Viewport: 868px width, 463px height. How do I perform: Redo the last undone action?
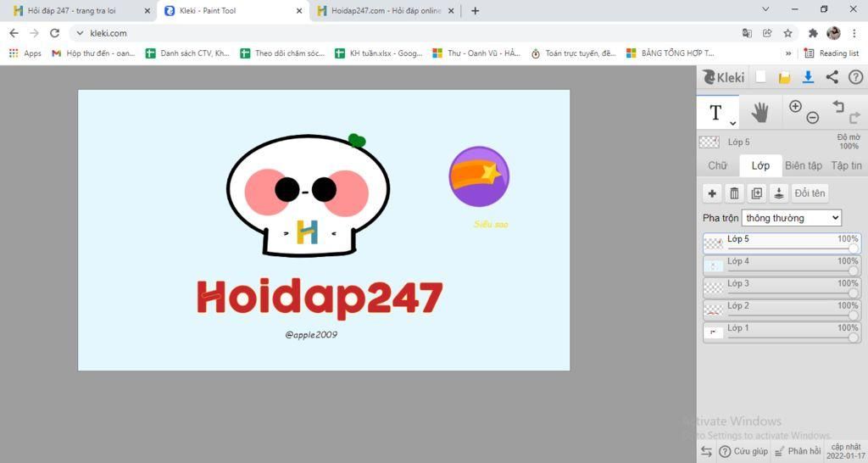click(x=854, y=117)
